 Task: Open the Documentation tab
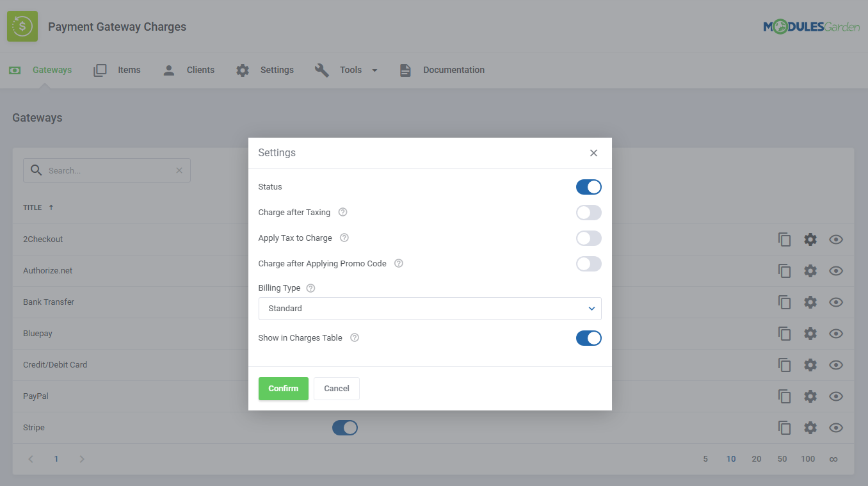coord(453,70)
